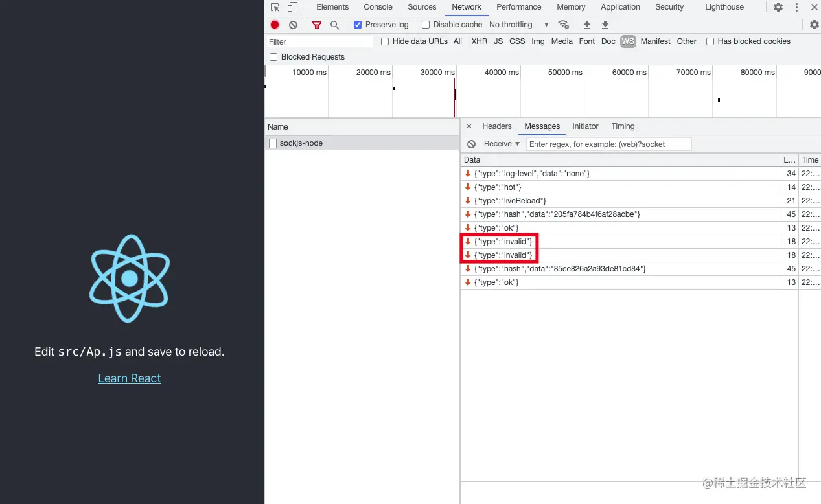
Task: Switch to the Console panel tab
Action: (378, 7)
